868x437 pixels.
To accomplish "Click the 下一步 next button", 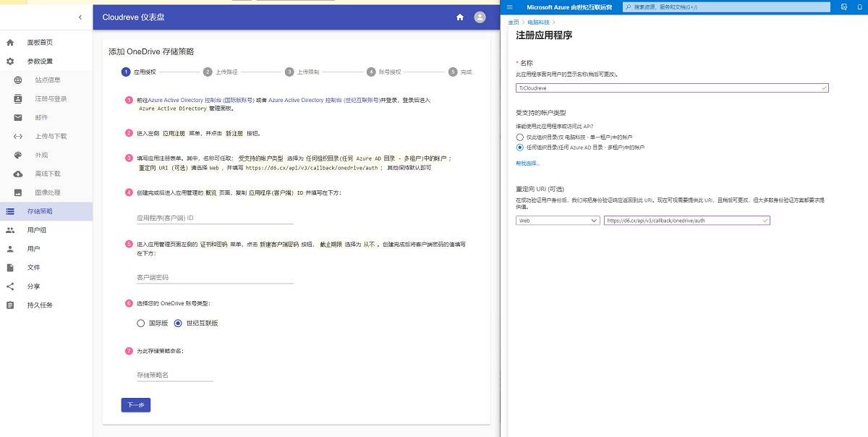I will [x=136, y=405].
